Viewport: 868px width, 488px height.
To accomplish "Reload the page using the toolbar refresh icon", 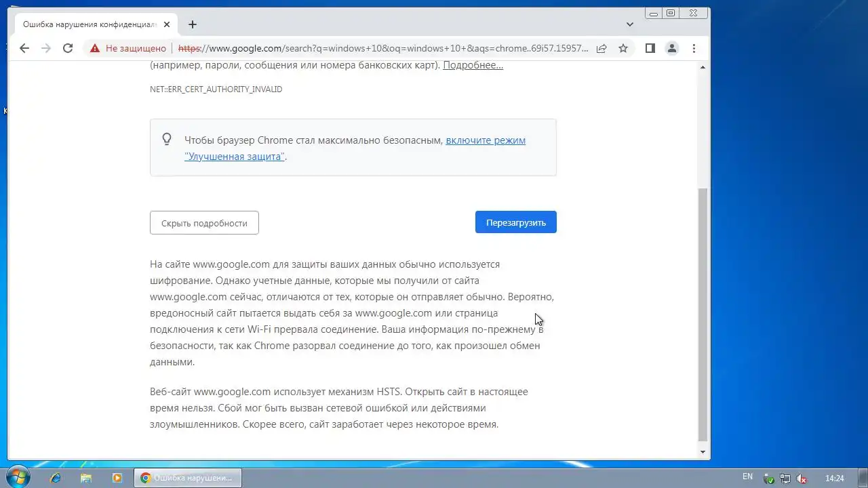I will (68, 48).
